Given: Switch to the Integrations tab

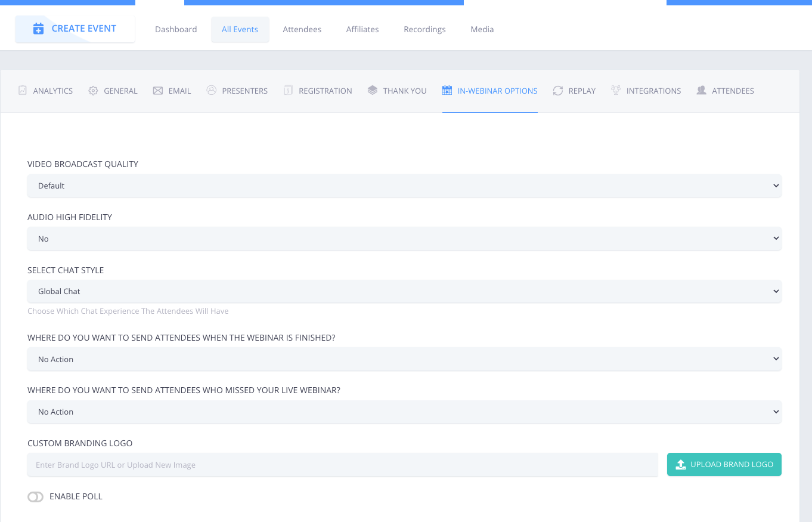Looking at the screenshot, I should click(646, 91).
